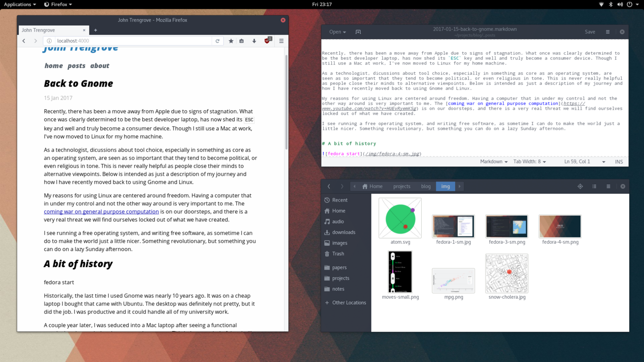
Task: Reload the localhost page in Firefox
Action: point(218,41)
